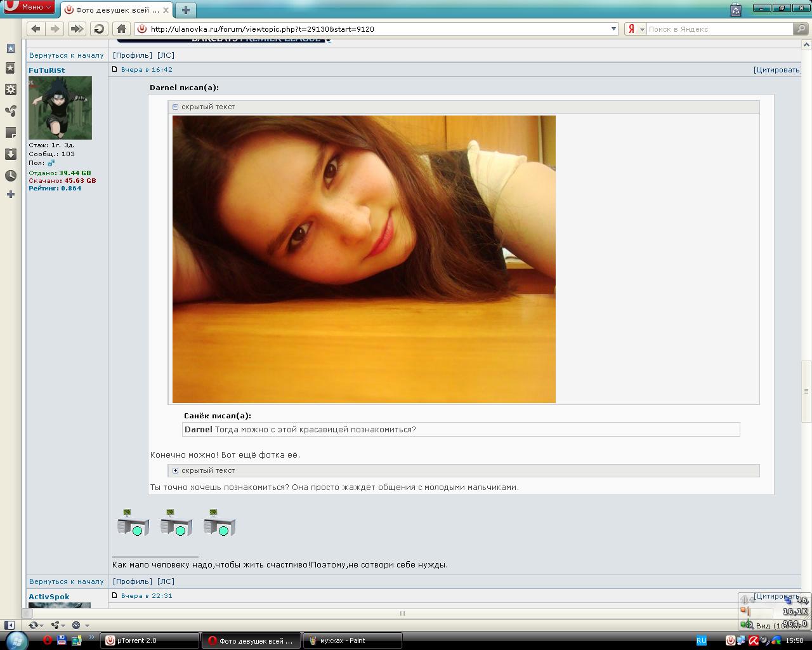
Task: Collapse the expanded 'скрытый текст' spoiler with photo
Action: (176, 107)
